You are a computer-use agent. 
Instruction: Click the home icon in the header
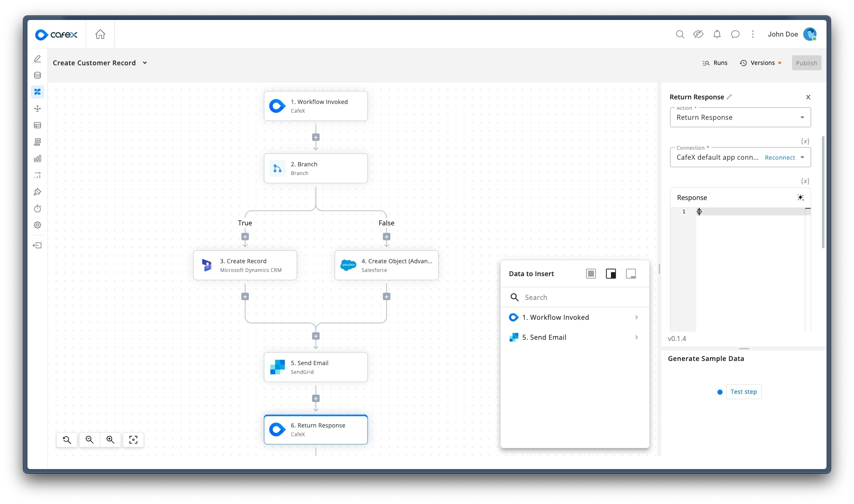(100, 35)
